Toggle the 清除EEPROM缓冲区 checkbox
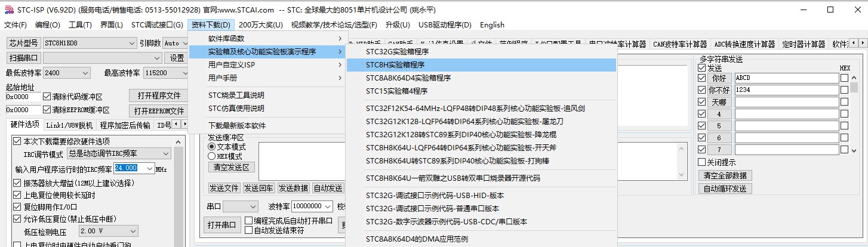Image resolution: width=868 pixels, height=247 pixels. tap(47, 110)
